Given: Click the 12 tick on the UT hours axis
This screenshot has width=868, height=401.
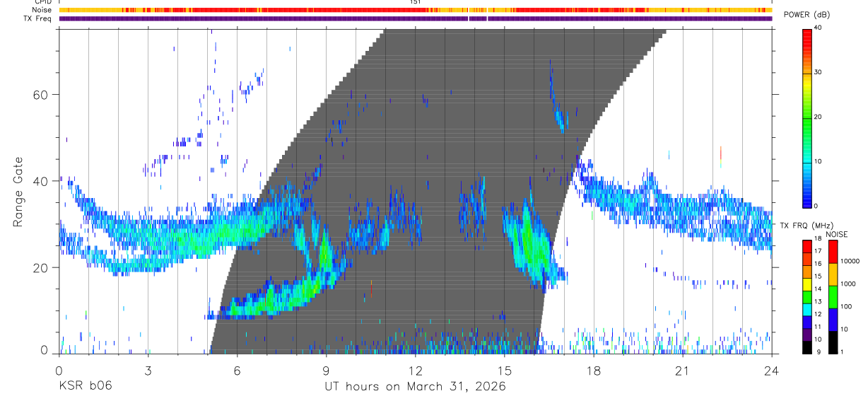Looking at the screenshot, I should (x=416, y=371).
